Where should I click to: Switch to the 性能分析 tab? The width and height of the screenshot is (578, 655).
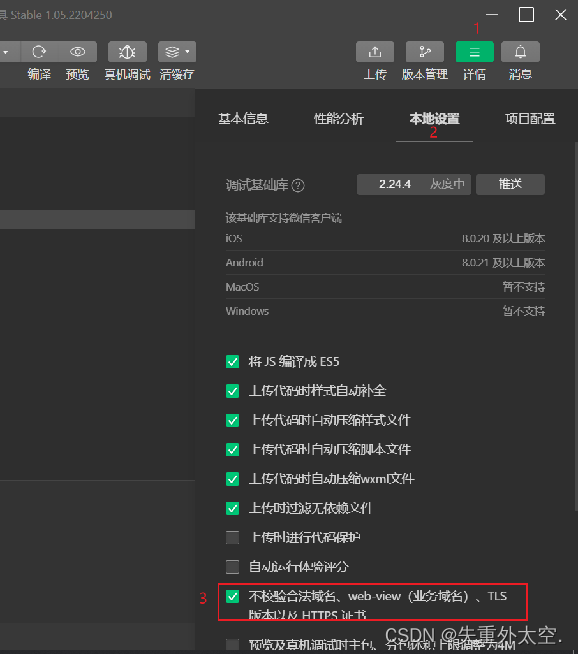click(x=339, y=119)
